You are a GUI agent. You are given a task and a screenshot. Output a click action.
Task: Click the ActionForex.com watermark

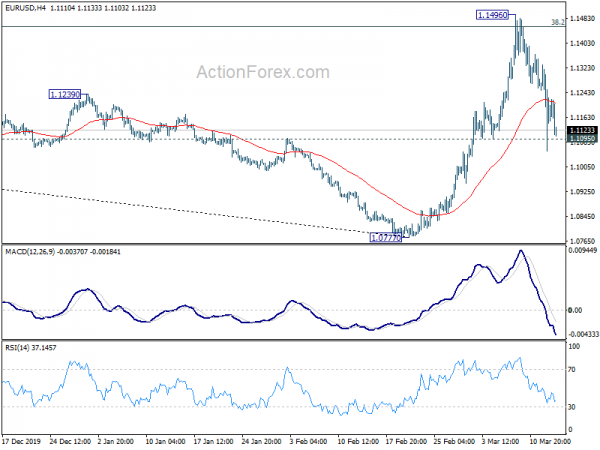tap(263, 72)
